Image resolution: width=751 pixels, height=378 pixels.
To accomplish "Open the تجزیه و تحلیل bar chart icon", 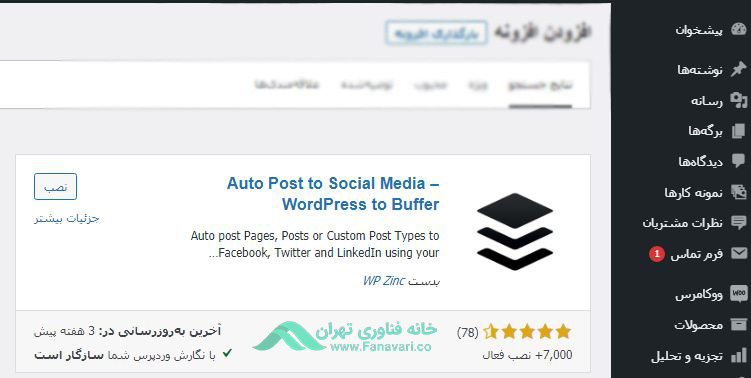I will coord(739,355).
